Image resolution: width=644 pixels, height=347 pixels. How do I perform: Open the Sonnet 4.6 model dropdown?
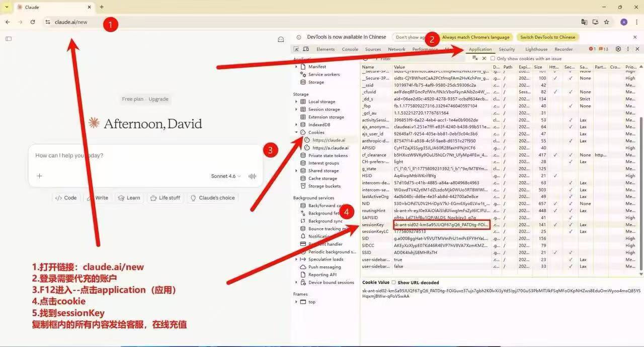click(226, 176)
